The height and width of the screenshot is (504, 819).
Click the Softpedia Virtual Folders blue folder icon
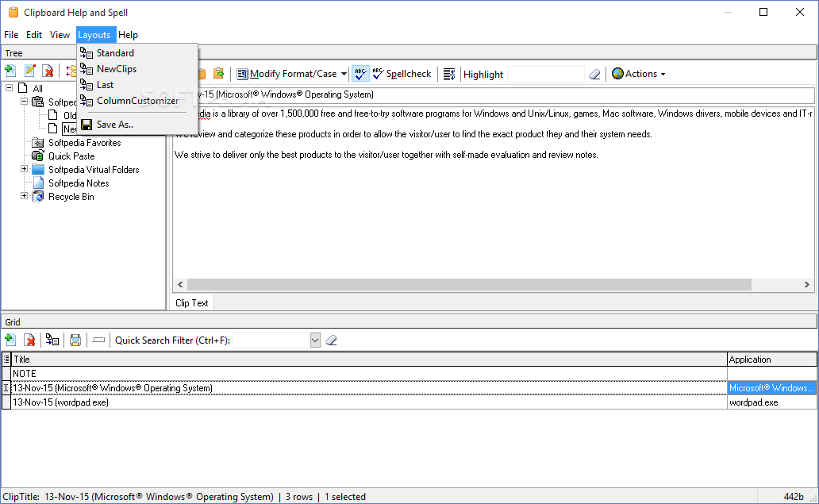pos(38,169)
